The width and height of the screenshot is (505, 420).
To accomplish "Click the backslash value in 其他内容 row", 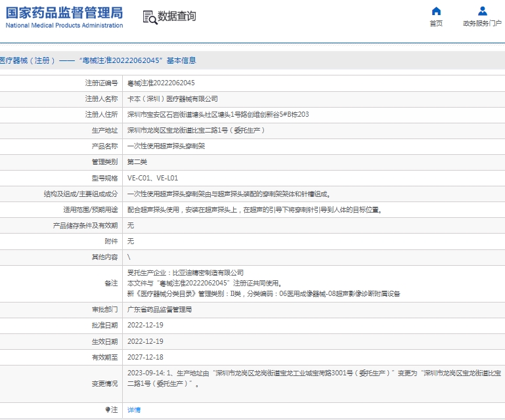I will coord(129,257).
